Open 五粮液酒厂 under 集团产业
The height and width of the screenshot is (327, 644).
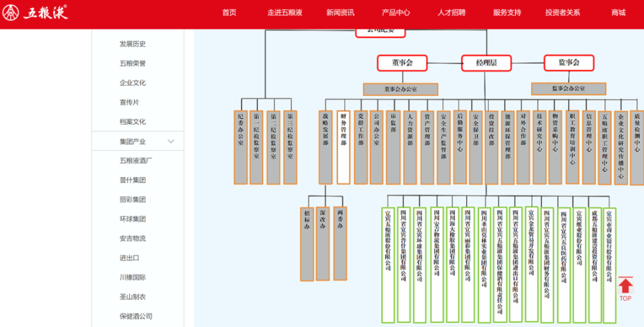tap(136, 161)
